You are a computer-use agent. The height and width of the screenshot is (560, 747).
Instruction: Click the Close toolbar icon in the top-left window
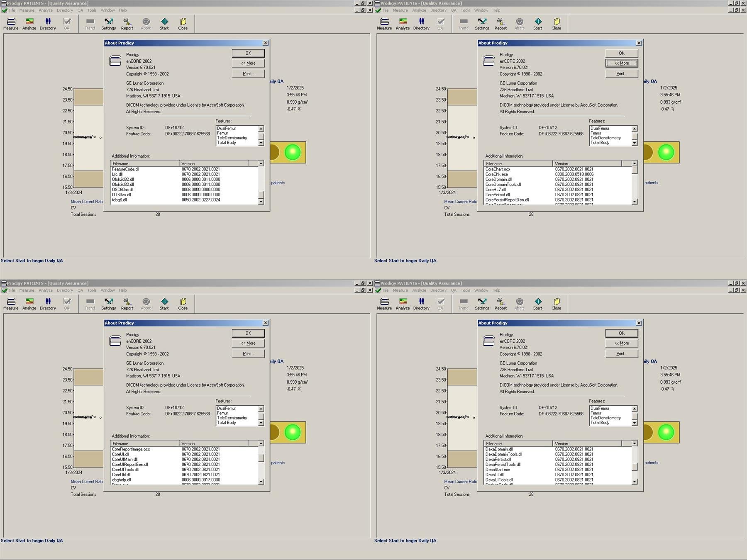coord(183,24)
